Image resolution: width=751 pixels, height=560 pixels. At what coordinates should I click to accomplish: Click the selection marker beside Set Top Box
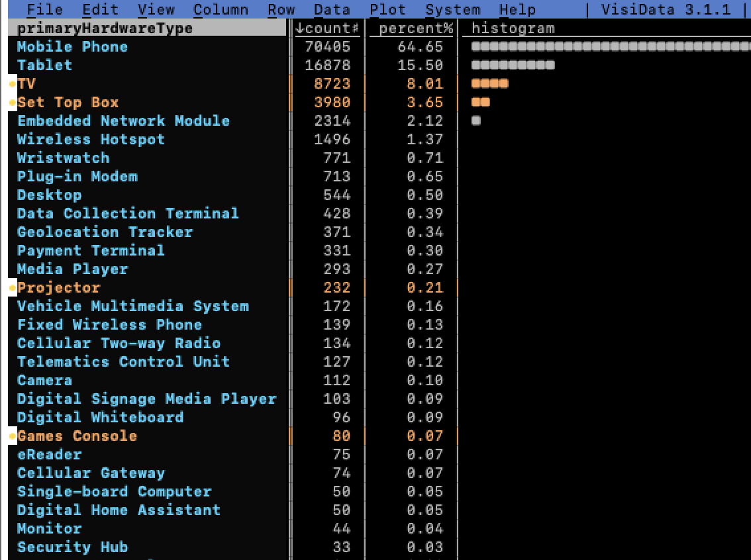point(13,103)
